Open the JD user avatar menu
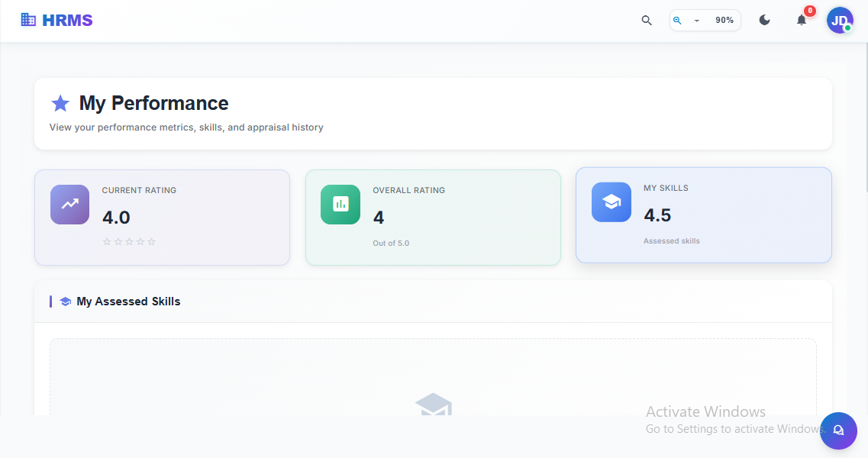Viewport: 868px width, 458px height. [840, 21]
